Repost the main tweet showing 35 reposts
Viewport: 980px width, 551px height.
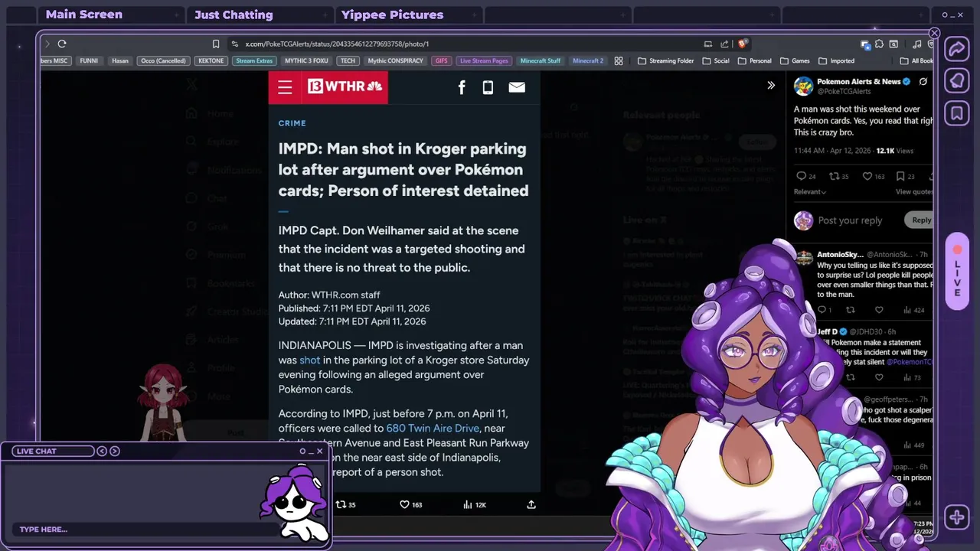[x=834, y=176]
